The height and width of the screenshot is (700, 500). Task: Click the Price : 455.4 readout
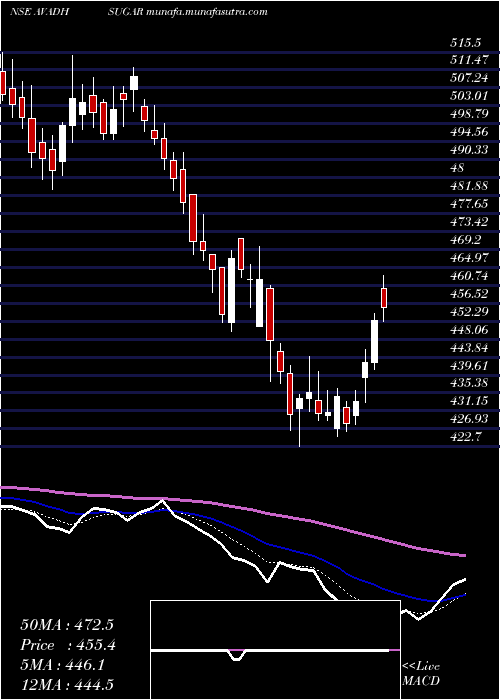pos(67,645)
